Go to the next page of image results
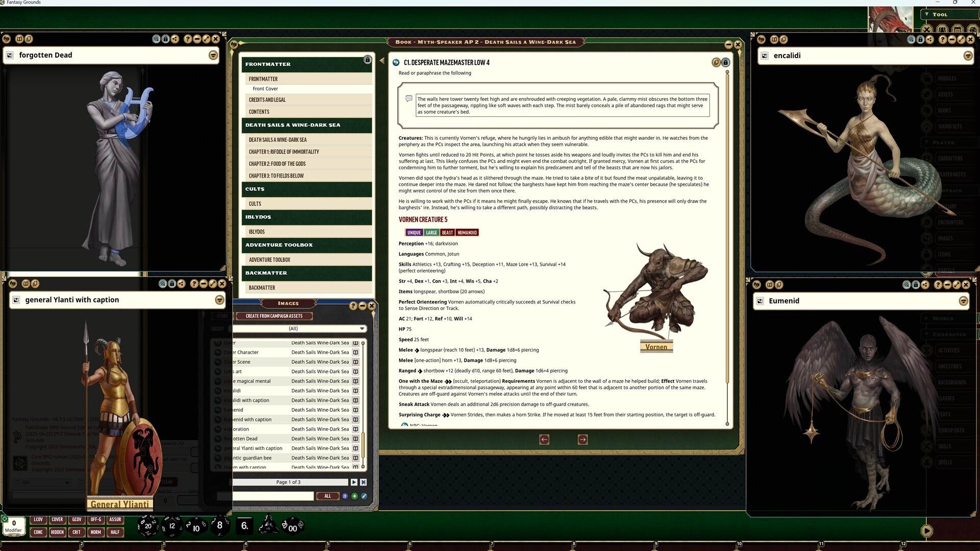980x551 pixels. (x=354, y=482)
